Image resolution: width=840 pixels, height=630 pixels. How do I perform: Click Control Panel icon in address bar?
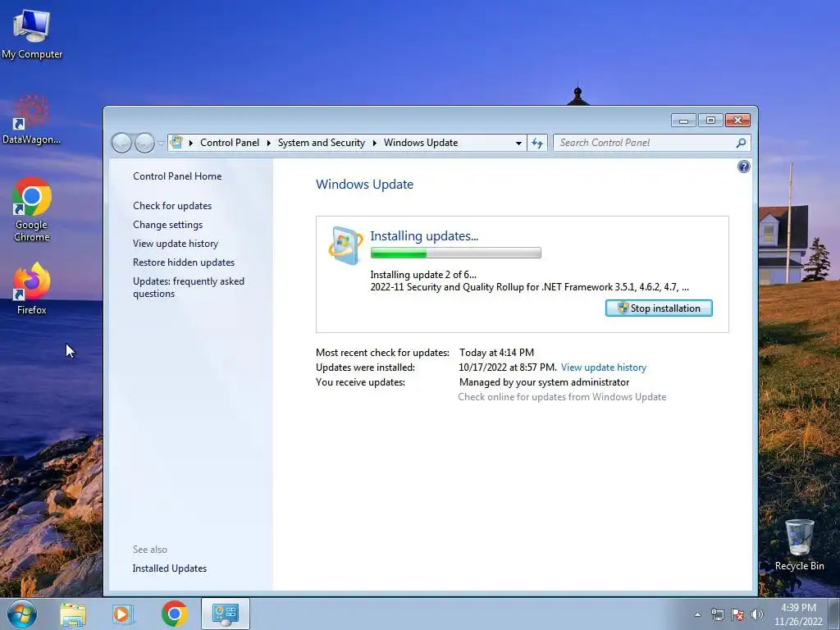pos(176,143)
